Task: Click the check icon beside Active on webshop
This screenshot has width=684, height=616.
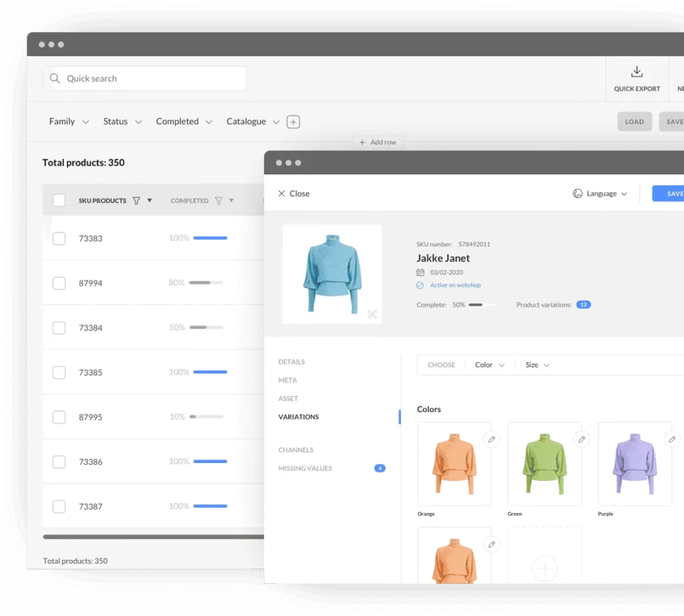Action: pyautogui.click(x=419, y=285)
